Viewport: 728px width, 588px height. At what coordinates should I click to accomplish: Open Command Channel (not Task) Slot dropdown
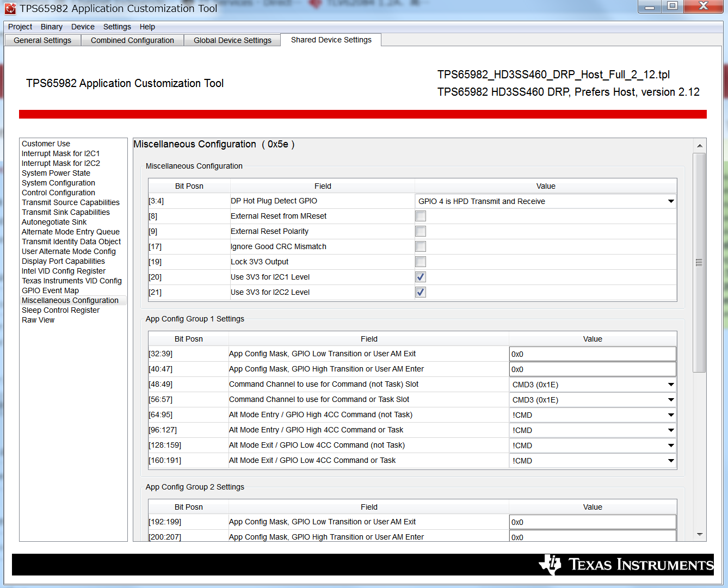click(x=593, y=385)
